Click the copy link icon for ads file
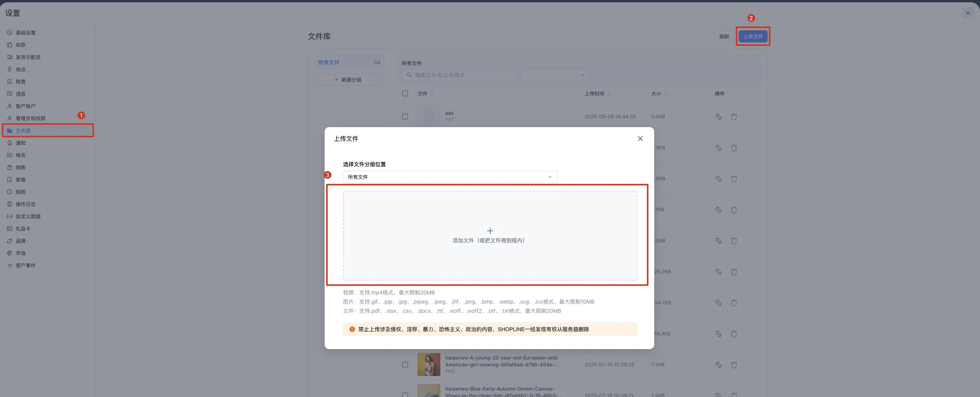The height and width of the screenshot is (397, 980). (x=718, y=117)
